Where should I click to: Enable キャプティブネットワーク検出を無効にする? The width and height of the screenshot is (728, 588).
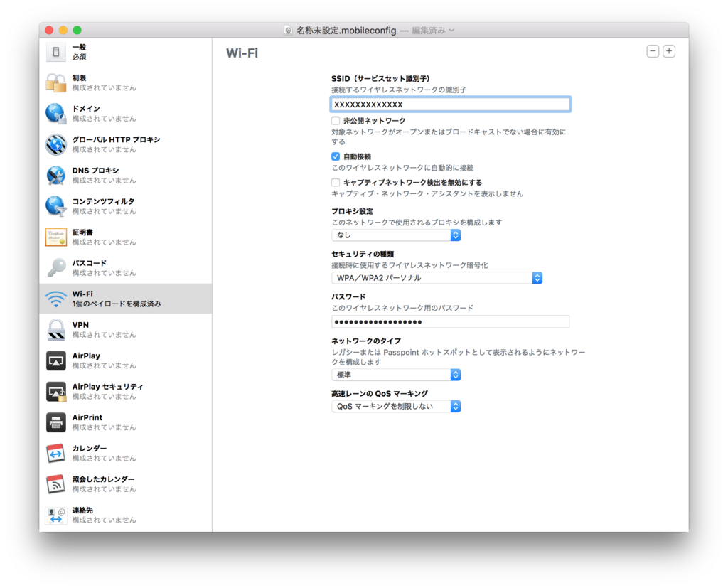pos(334,182)
